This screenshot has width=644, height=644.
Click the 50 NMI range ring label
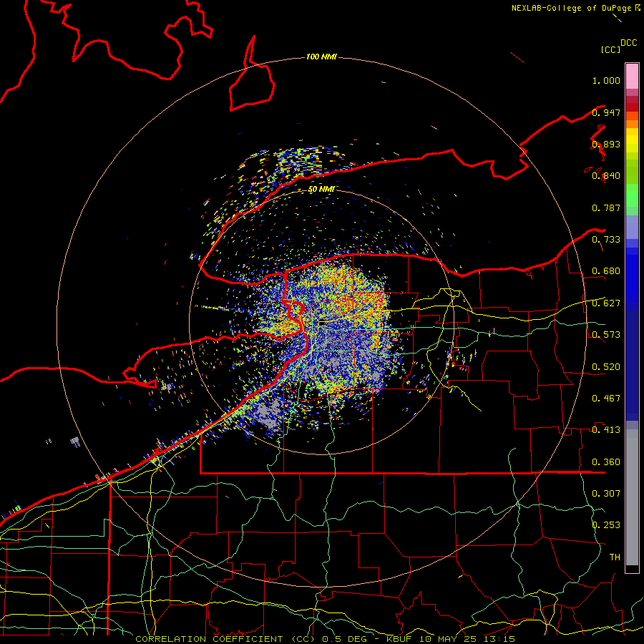click(321, 190)
